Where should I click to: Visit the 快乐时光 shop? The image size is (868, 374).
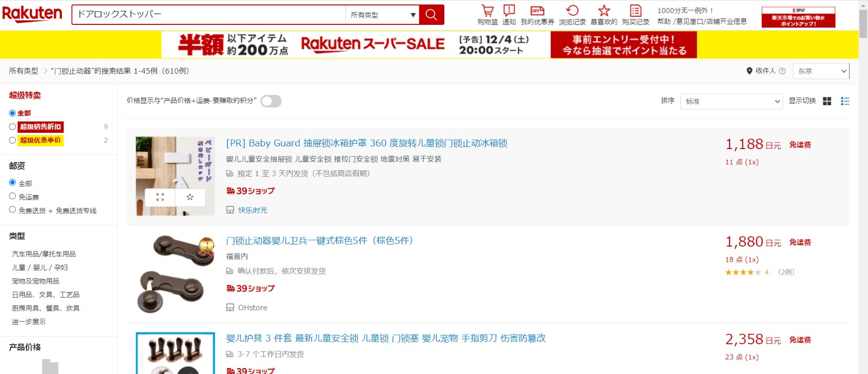pos(253,210)
